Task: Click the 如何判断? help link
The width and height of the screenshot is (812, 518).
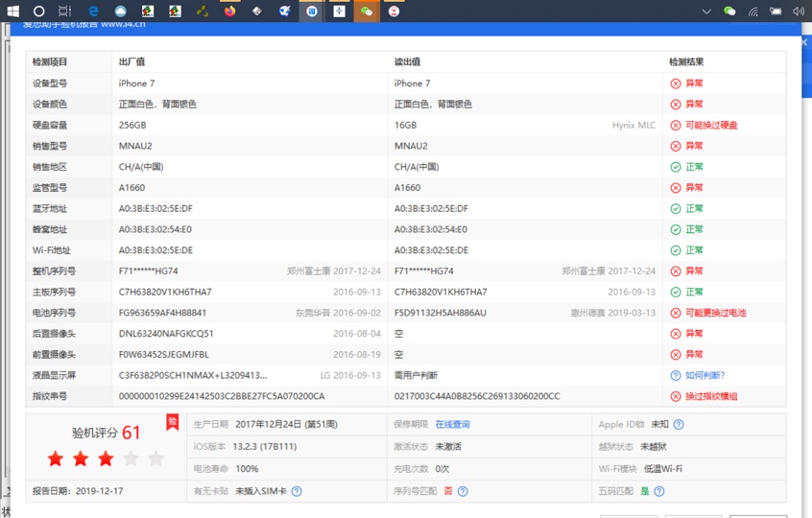Action: click(705, 375)
